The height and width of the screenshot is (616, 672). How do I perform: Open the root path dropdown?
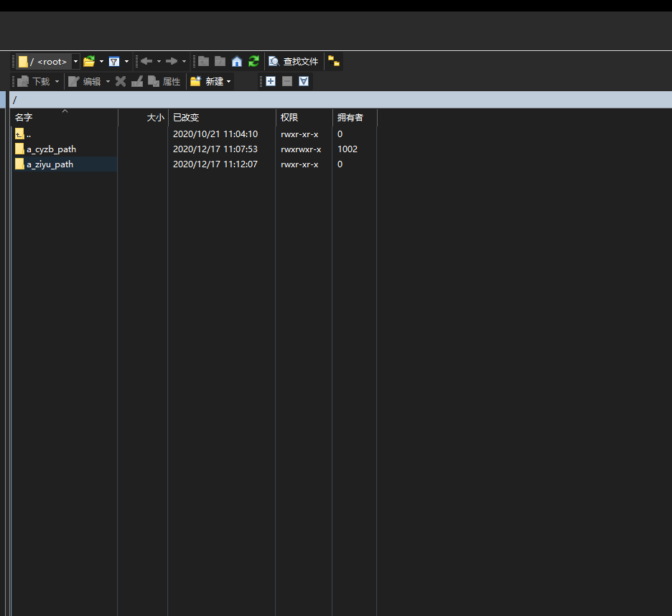(x=75, y=62)
